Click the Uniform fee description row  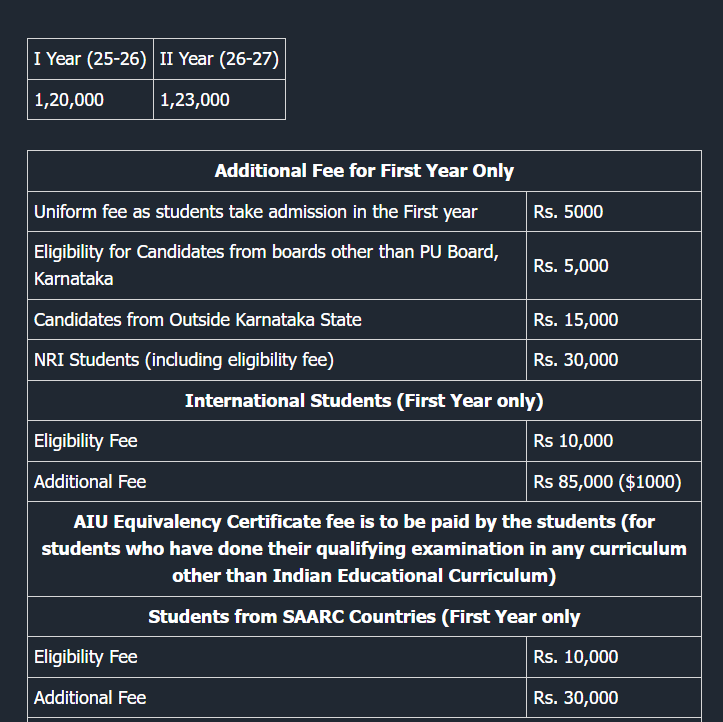pyautogui.click(x=255, y=212)
